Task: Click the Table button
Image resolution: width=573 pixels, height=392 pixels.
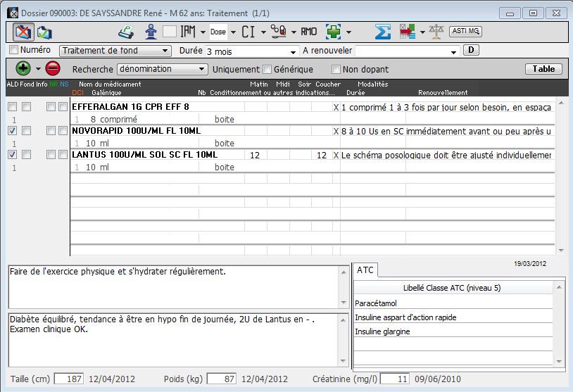Action: tap(543, 69)
